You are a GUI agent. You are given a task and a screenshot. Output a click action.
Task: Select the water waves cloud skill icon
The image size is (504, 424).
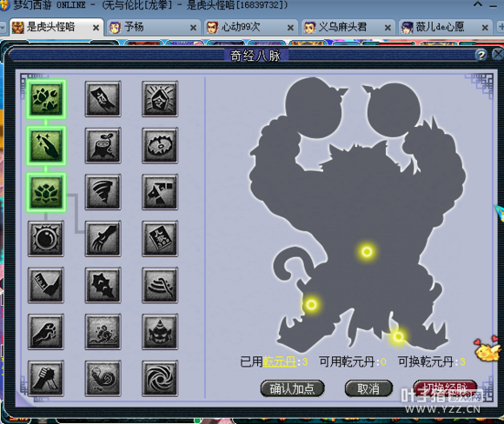click(x=103, y=332)
